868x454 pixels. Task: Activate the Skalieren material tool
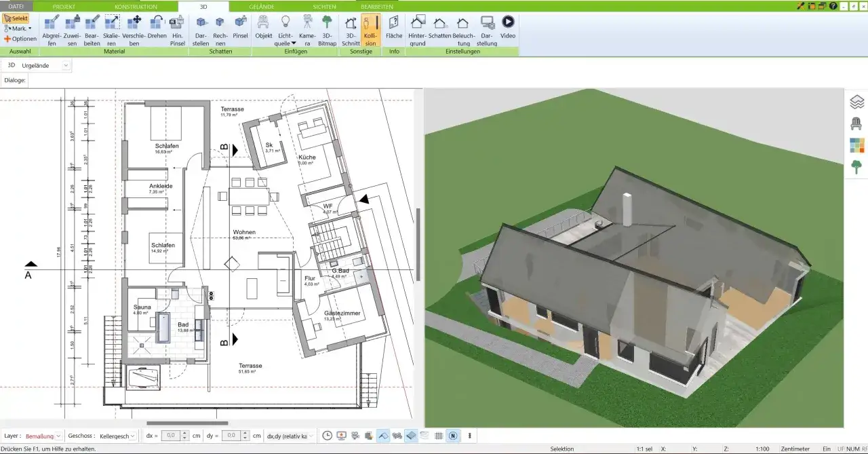(x=112, y=30)
